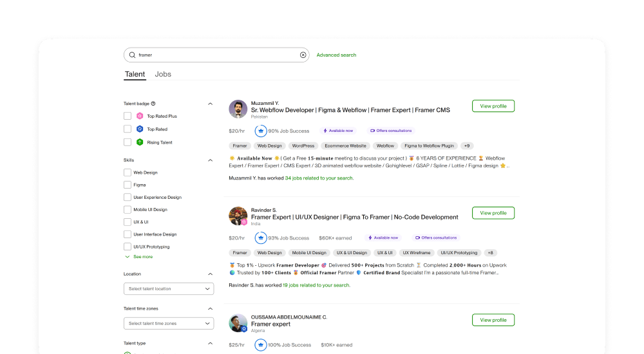View Muzammil Y.'s profile

493,106
